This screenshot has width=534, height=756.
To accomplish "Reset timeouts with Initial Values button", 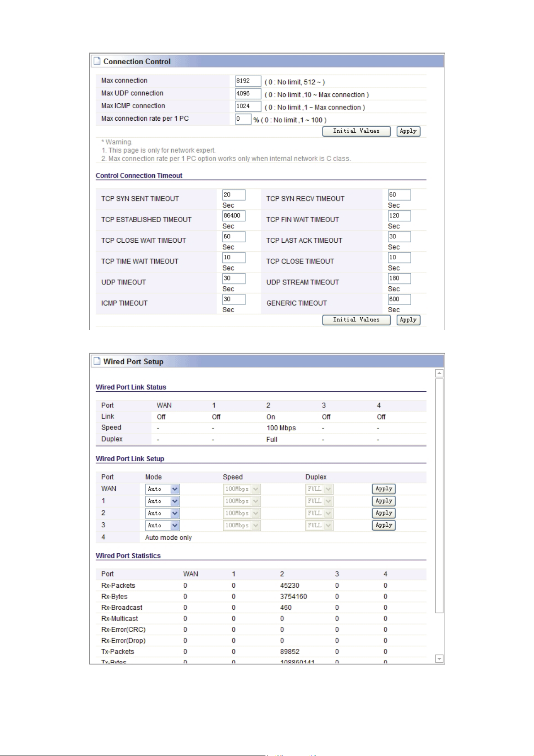I will [356, 320].
